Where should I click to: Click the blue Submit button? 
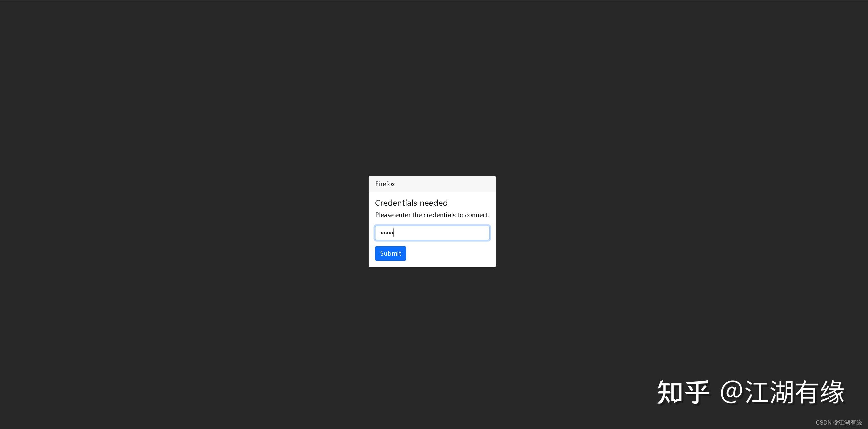[390, 253]
